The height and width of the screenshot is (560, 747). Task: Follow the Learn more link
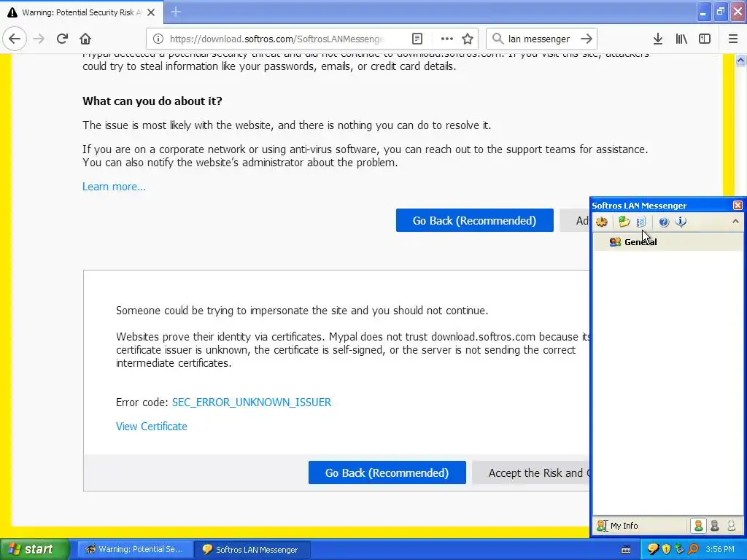[114, 186]
